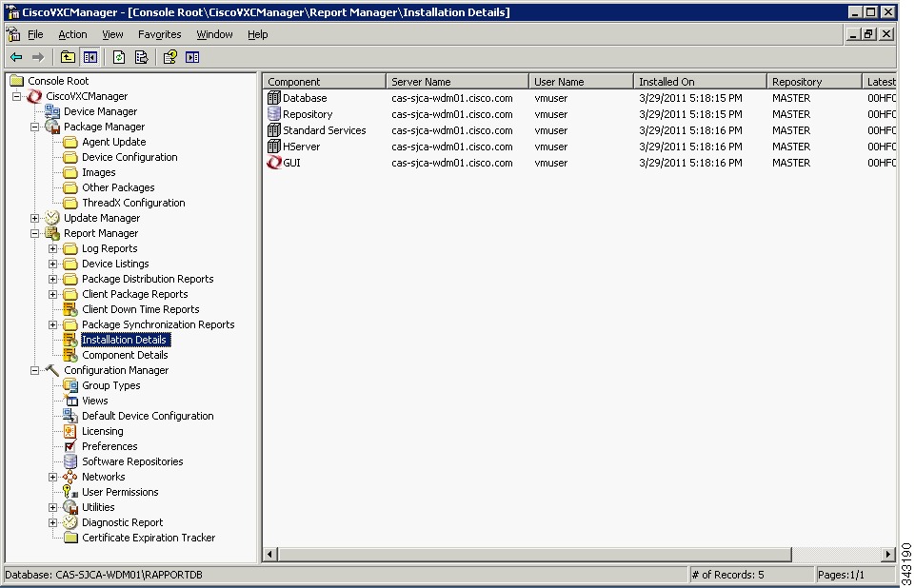
Task: Expand the Networks node
Action: 53,477
